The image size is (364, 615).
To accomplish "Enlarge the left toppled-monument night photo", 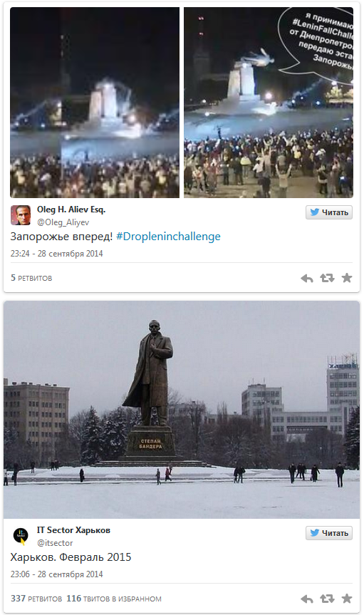I will pos(95,103).
